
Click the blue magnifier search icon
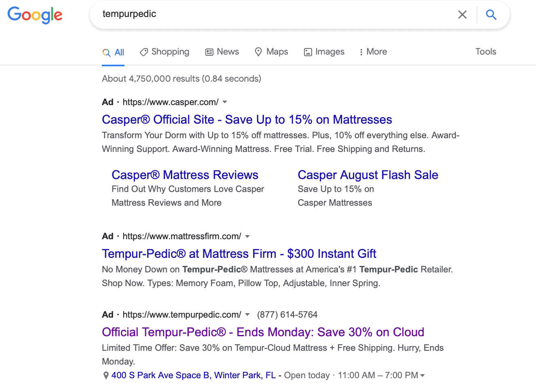pyautogui.click(x=491, y=15)
